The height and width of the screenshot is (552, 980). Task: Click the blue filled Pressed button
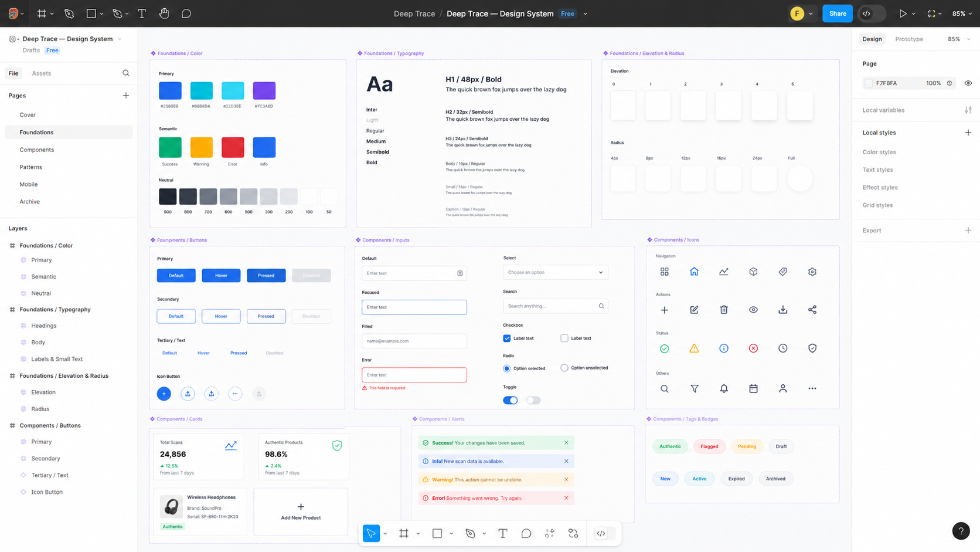266,276
